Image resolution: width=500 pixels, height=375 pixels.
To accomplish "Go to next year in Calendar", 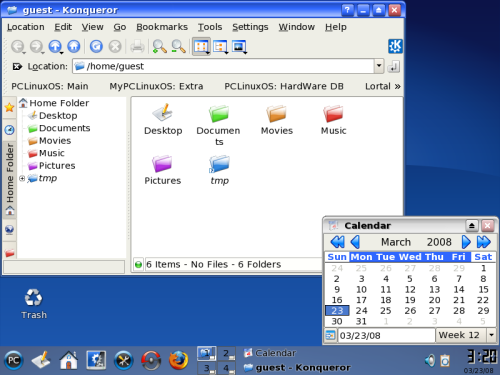I will point(484,242).
